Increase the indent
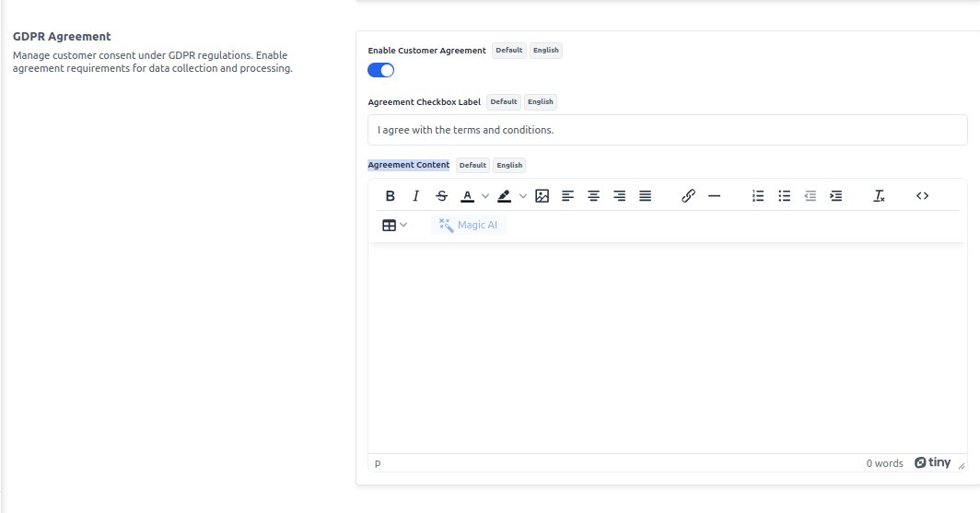 click(x=836, y=196)
